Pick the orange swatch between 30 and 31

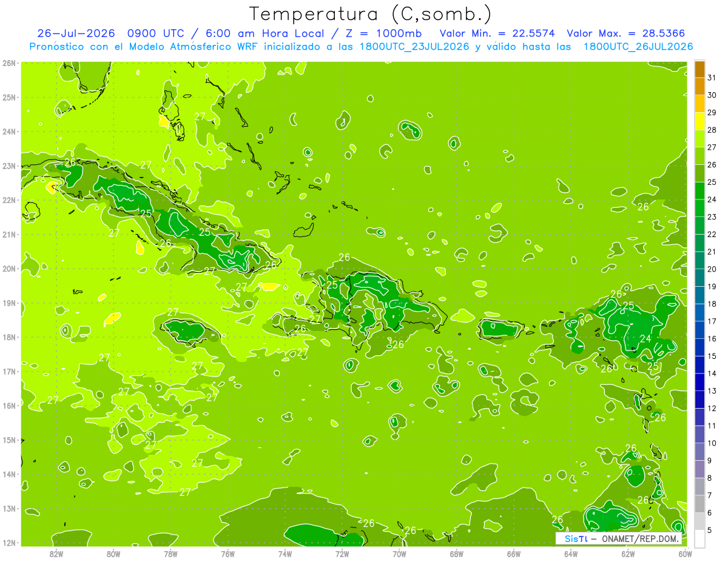(x=699, y=86)
